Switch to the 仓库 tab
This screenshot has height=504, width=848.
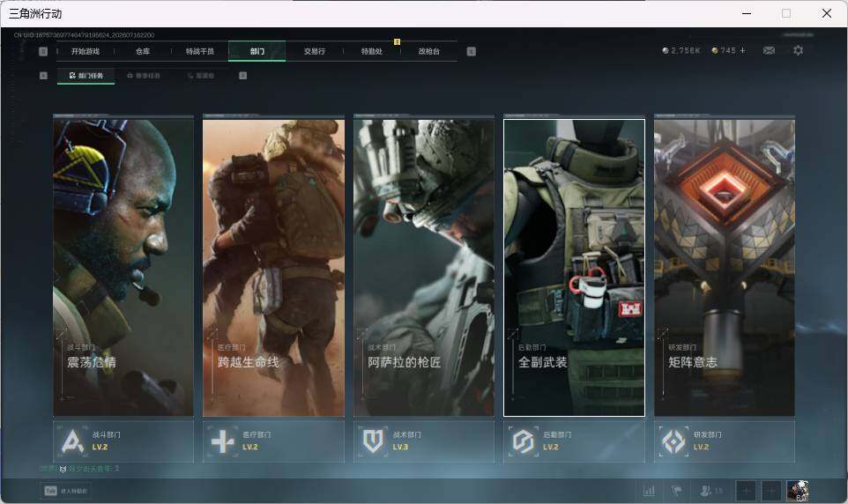(143, 51)
